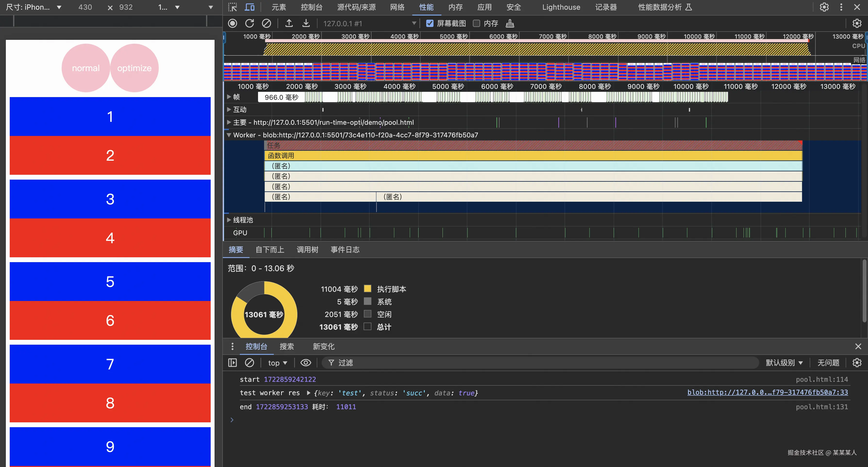Open the blob source link in console
Screen dimensions: 868x467
coord(767,392)
